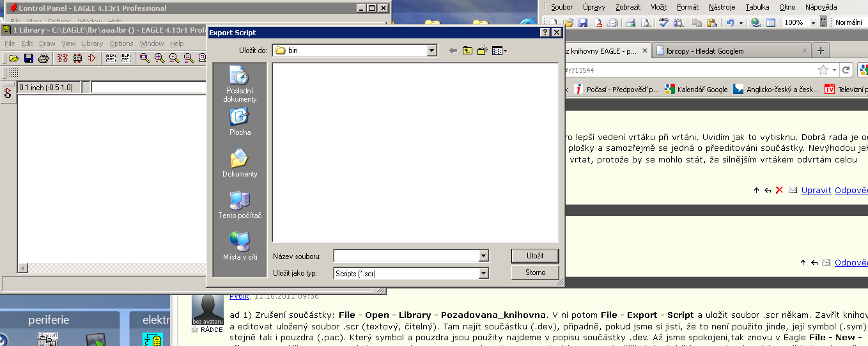The height and width of the screenshot is (346, 868).
Task: Click the Storno button in Export Script dialog
Action: (x=535, y=272)
